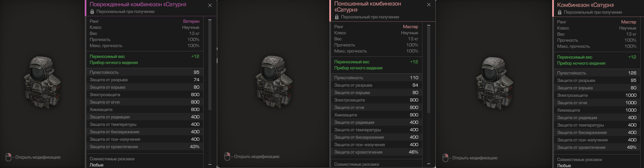Image resolution: width=644 pixels, height=168 pixels.
Task: Open modification for the standard Saturn suit
Action: point(475,158)
